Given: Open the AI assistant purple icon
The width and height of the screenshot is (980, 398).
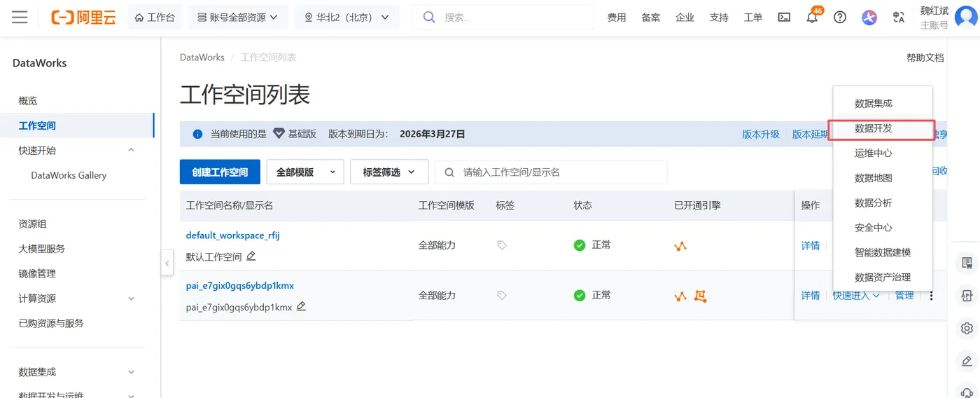Looking at the screenshot, I should [869, 18].
